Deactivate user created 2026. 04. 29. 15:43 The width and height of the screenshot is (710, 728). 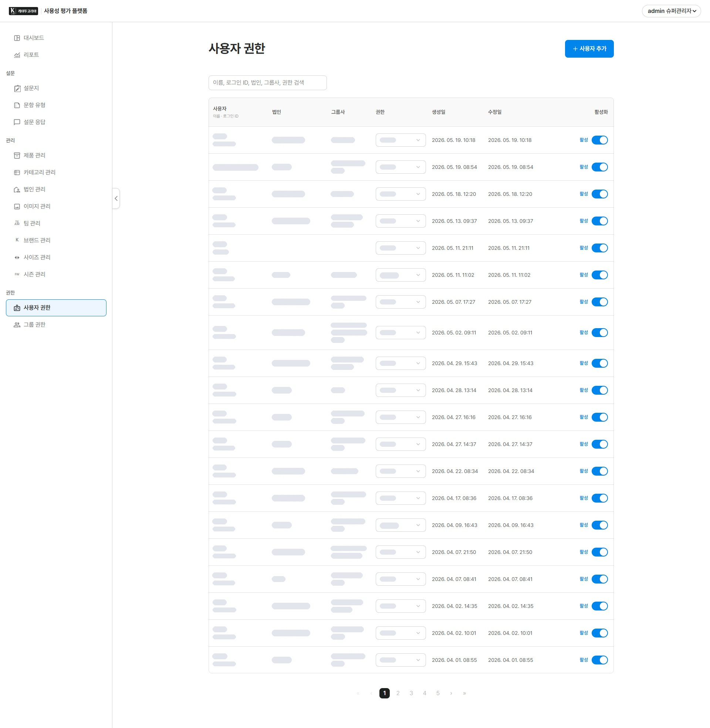coord(600,363)
